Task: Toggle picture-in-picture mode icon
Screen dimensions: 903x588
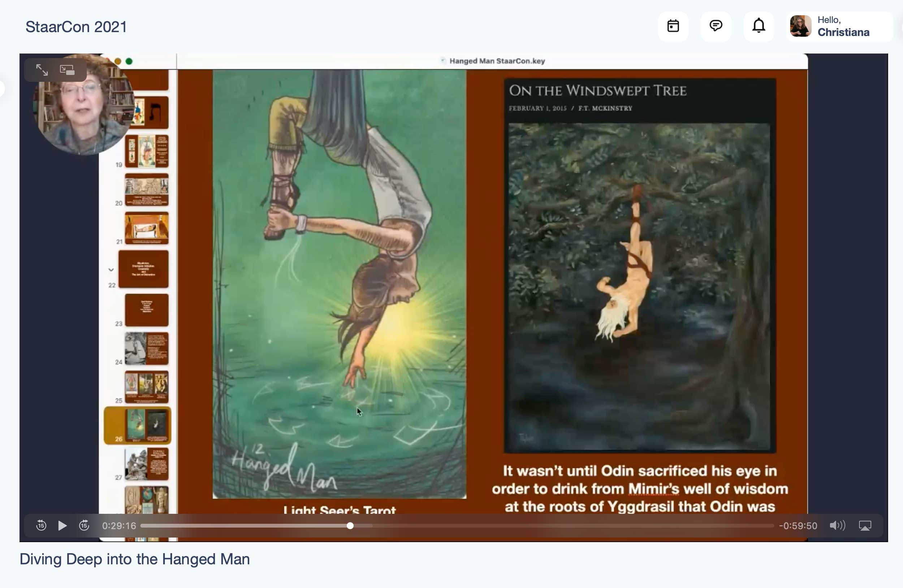Action: [x=67, y=70]
